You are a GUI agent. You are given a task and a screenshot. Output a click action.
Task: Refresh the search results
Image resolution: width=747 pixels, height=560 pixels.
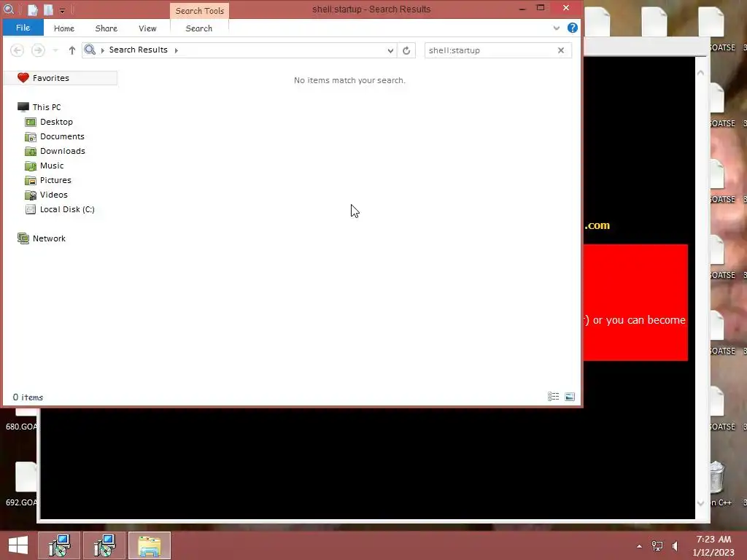[x=406, y=50]
